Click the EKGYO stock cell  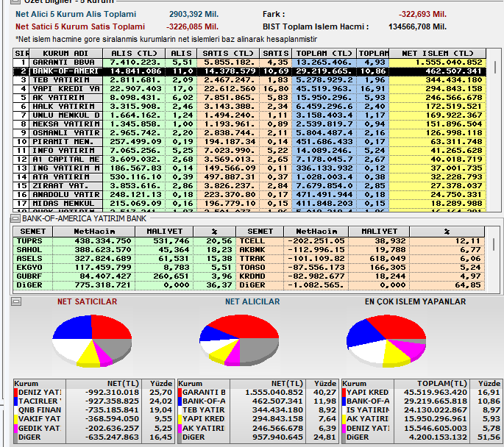point(32,268)
